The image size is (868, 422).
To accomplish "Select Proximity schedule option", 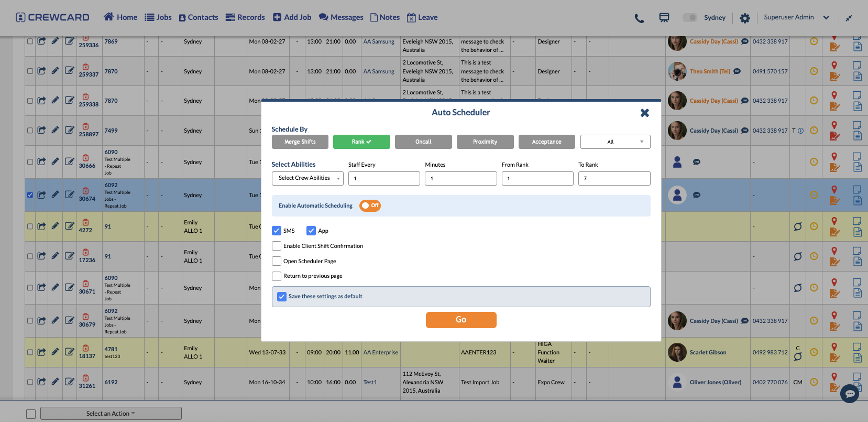I will (485, 142).
